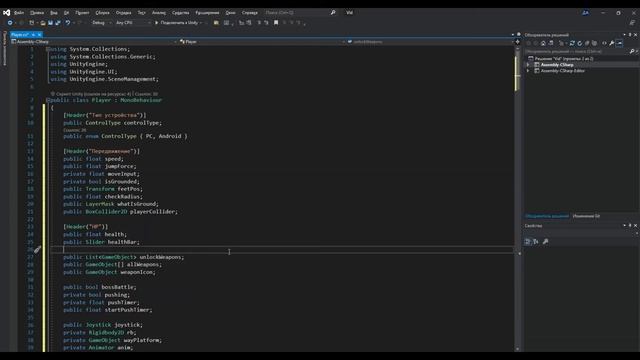Click the 'MonoBehaviour' base class text
The height and width of the screenshot is (360, 640).
coord(141,100)
